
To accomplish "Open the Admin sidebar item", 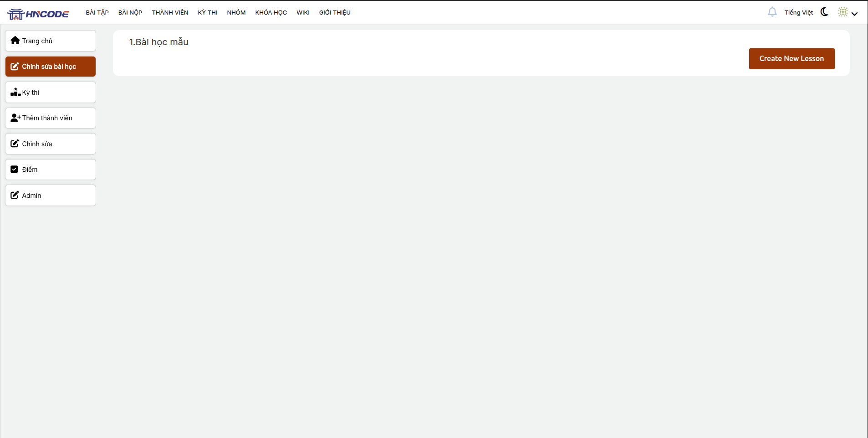I will pyautogui.click(x=51, y=196).
